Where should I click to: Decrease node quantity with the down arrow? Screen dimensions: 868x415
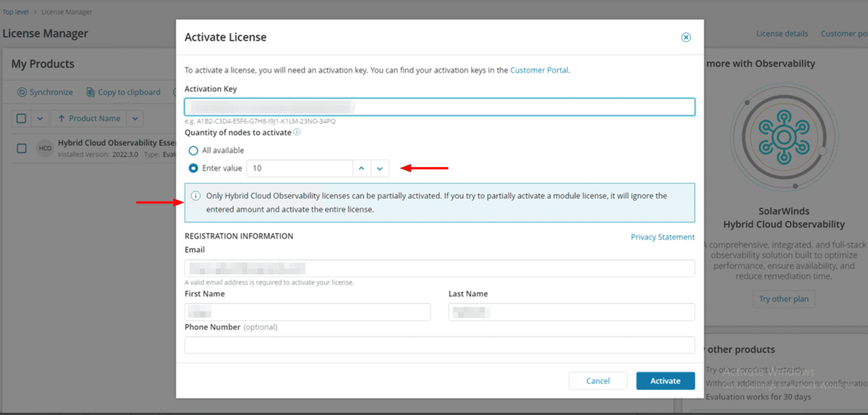click(x=380, y=168)
